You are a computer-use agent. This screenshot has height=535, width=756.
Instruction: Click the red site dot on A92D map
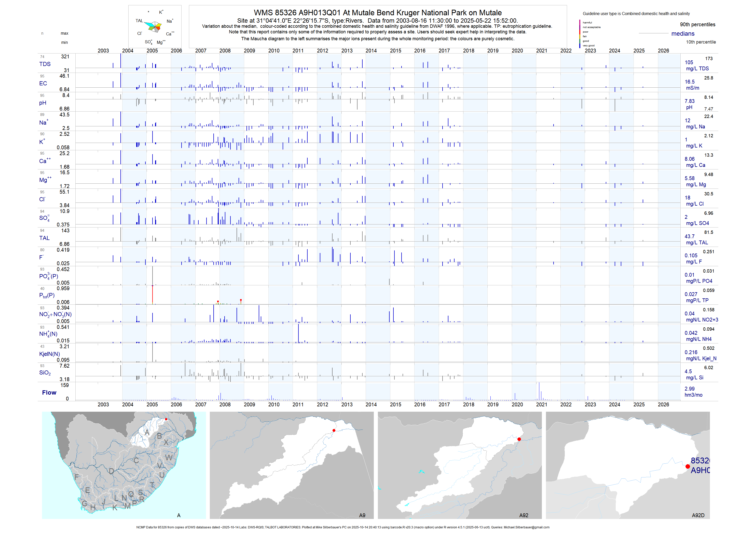688,466
